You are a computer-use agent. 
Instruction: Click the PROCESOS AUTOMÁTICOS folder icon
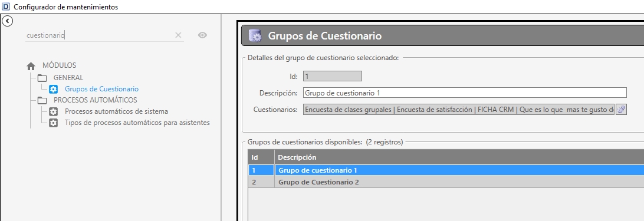(x=42, y=100)
